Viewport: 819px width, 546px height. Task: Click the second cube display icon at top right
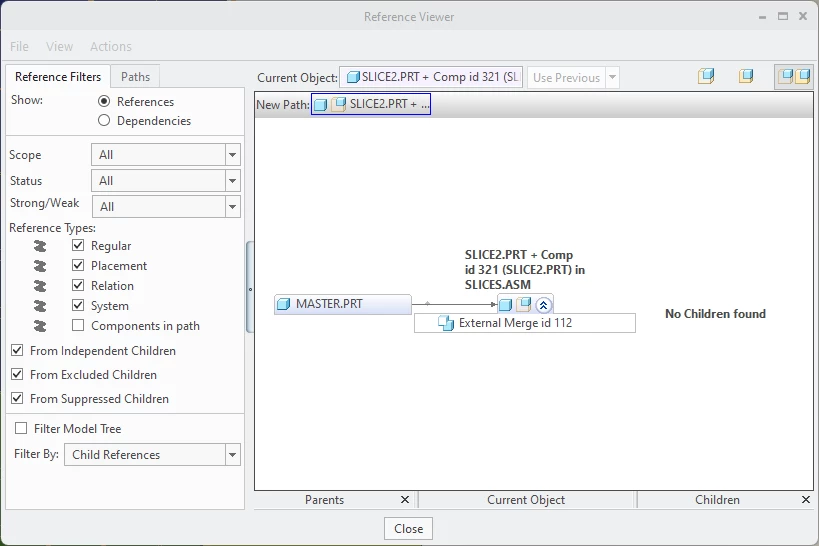pyautogui.click(x=746, y=76)
